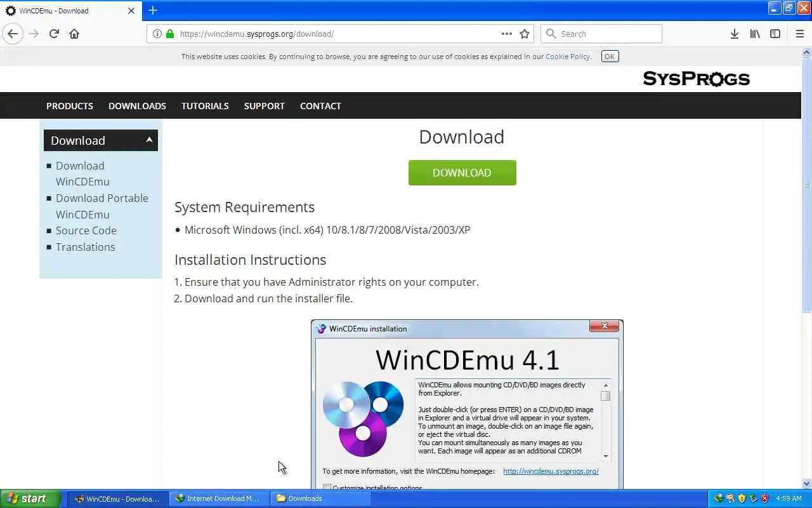The width and height of the screenshot is (812, 508).
Task: Open Download WinCDEmu sidebar link
Action: pos(82,173)
